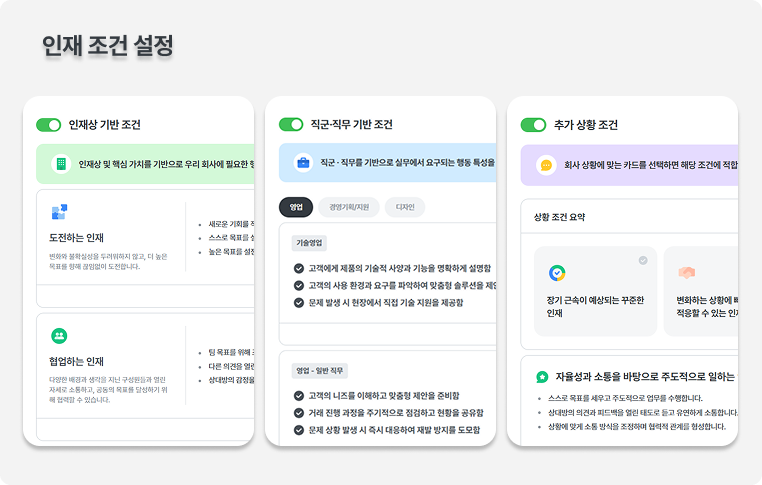762x485 pixels.
Task: Click the orange handshake icon on 변화하는 상황 card
Action: (x=687, y=273)
